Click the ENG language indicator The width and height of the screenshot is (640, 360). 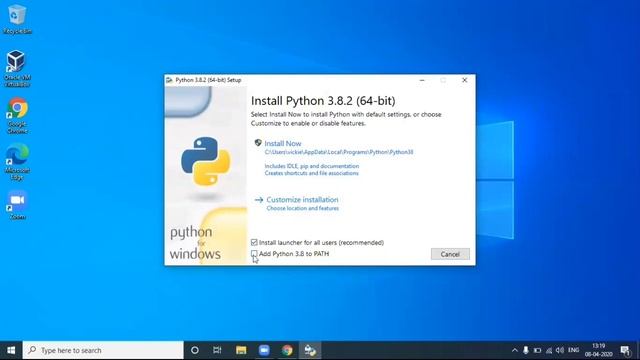[573, 350]
